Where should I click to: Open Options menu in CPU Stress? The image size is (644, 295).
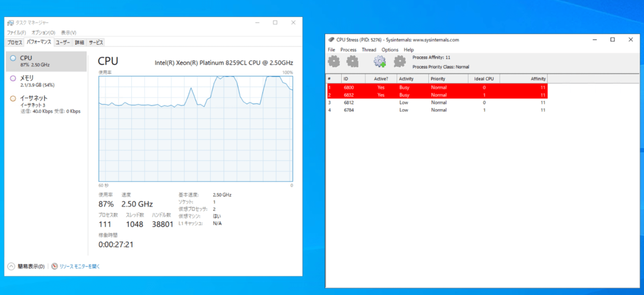(390, 50)
